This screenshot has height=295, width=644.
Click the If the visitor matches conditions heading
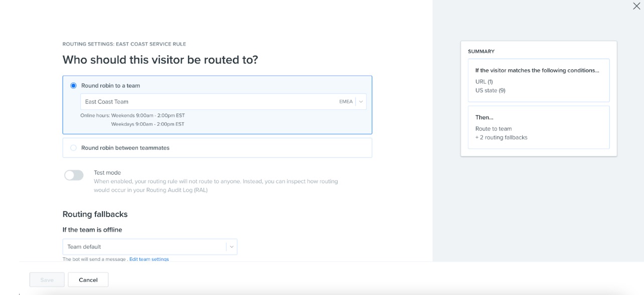537,70
